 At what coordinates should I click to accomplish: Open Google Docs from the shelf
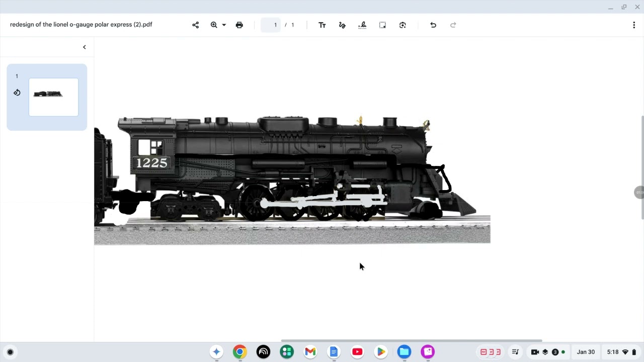(x=334, y=352)
